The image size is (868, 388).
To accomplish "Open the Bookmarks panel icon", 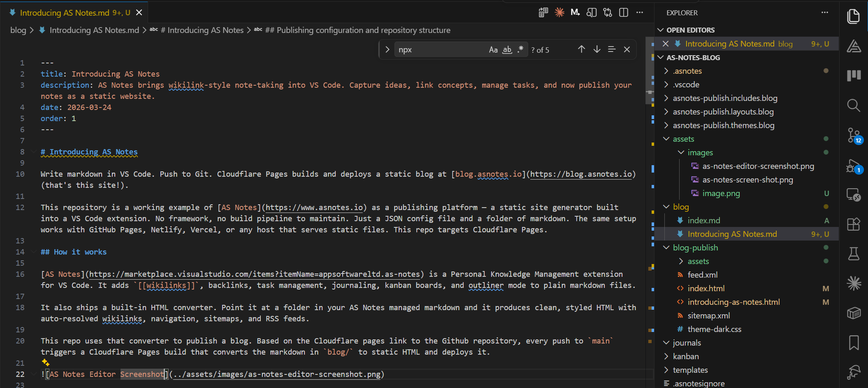I will (x=854, y=343).
